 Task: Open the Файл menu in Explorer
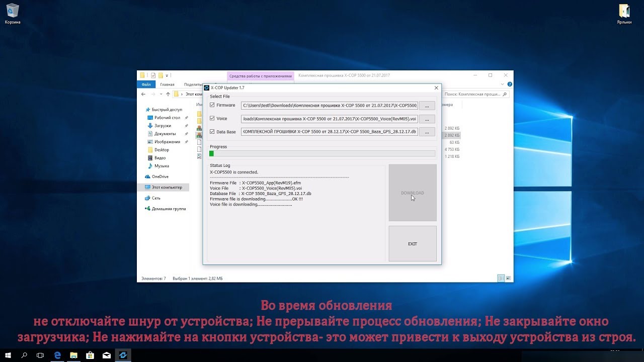(146, 84)
